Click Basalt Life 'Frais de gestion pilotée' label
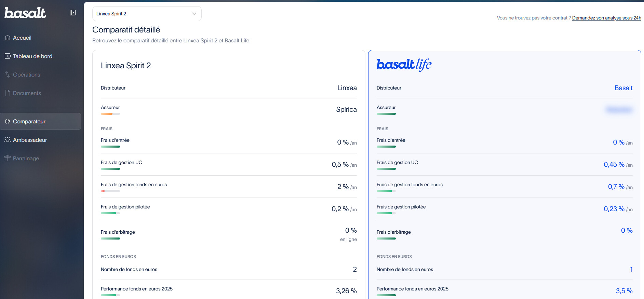Screen dimensions: 644x299 tap(401, 207)
